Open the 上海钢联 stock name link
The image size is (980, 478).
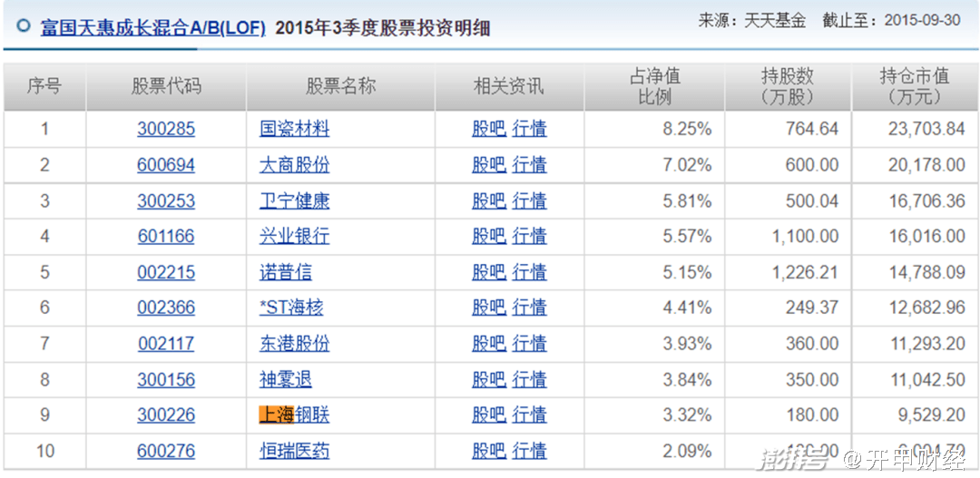click(x=294, y=415)
